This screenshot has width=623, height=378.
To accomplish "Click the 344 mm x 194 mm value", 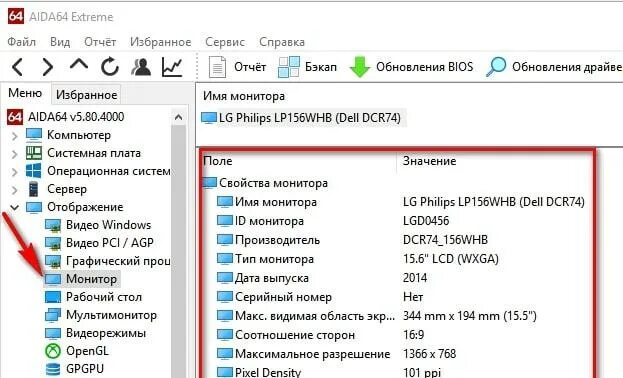I will pos(470,316).
